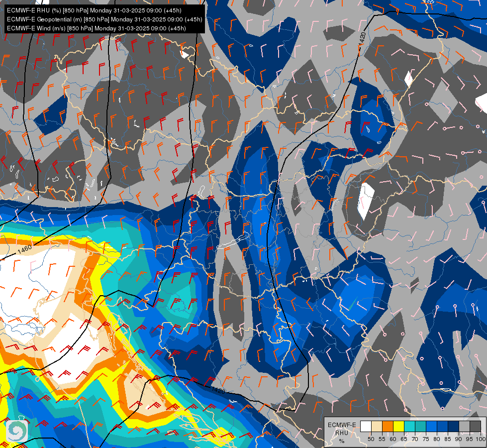Pick the dark gray swatch between 95 and 100

coord(475,426)
